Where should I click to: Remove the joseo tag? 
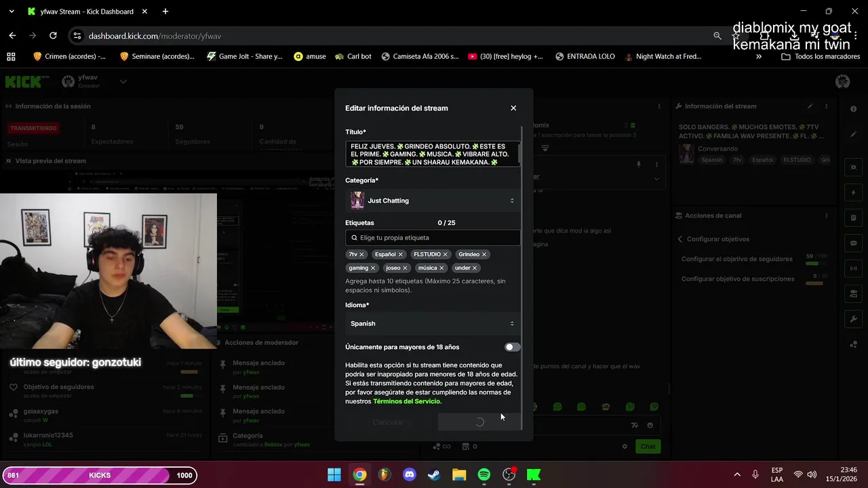click(x=405, y=268)
